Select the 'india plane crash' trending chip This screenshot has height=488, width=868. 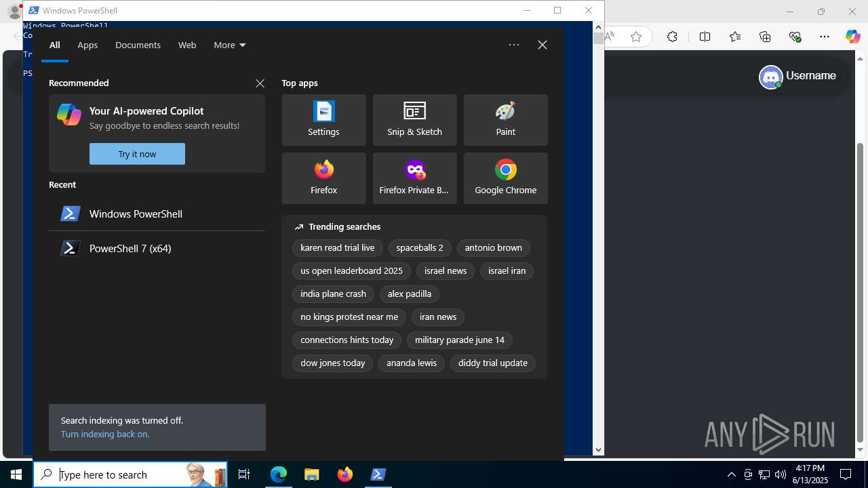tap(333, 294)
